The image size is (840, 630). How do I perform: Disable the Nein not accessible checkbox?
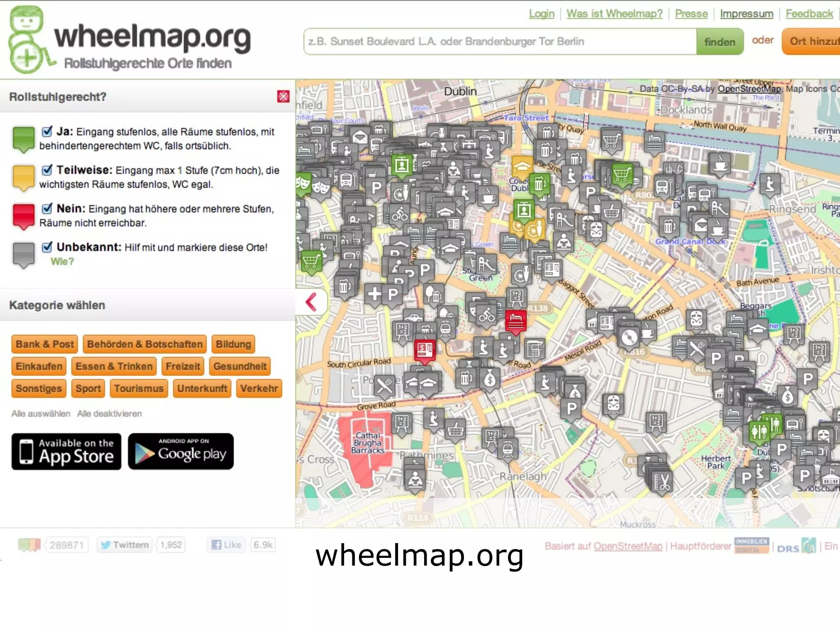47,208
